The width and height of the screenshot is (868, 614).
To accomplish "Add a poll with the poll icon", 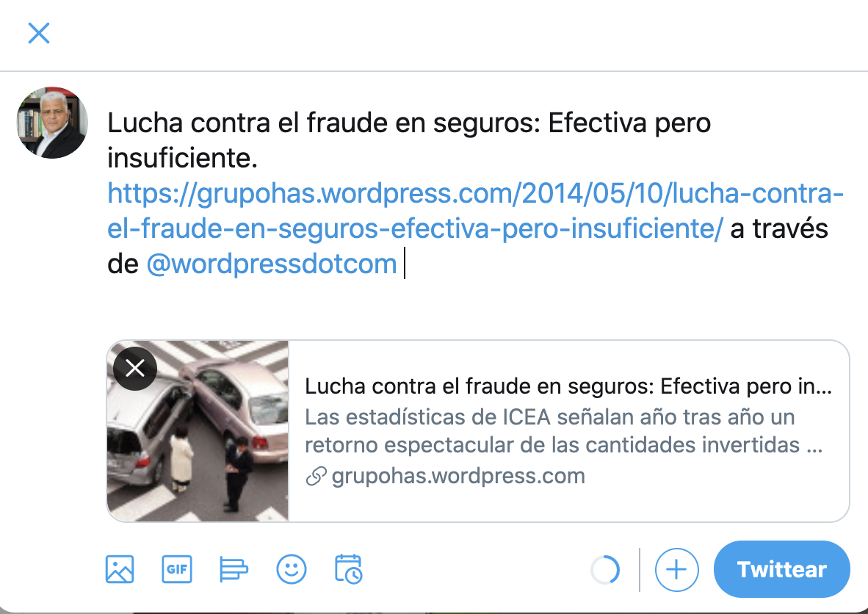I will pos(234,569).
